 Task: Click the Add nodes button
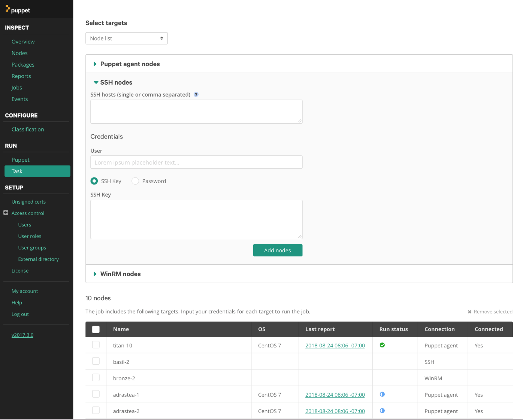pyautogui.click(x=278, y=250)
